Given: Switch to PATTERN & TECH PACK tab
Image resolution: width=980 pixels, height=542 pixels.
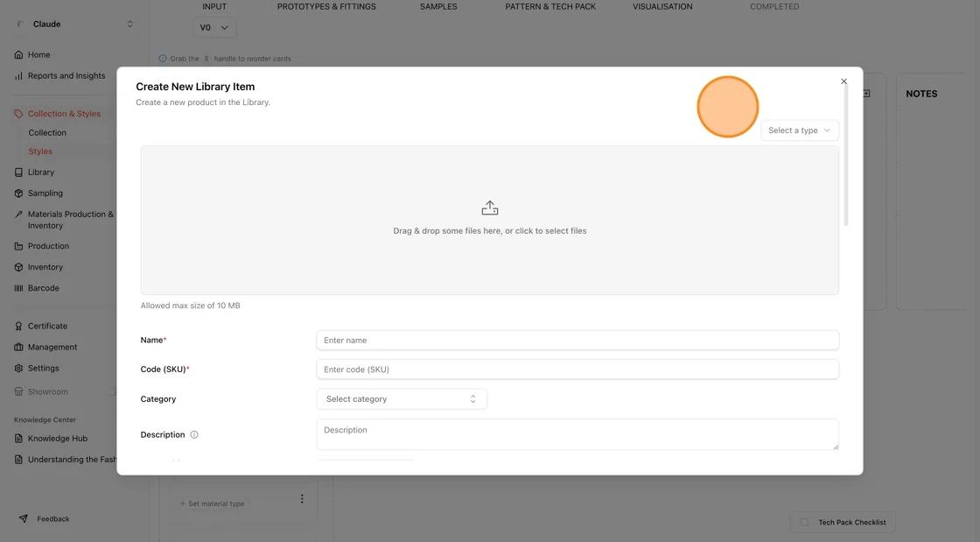Looking at the screenshot, I should [550, 6].
